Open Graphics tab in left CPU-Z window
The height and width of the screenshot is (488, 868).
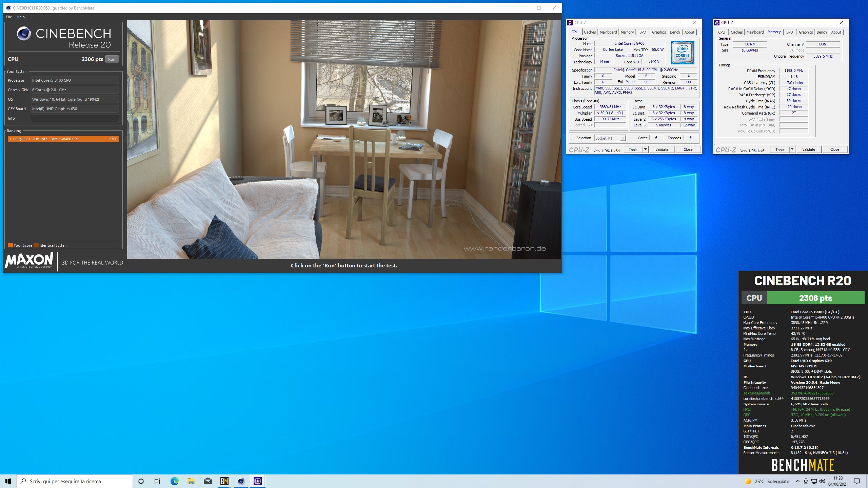point(659,32)
